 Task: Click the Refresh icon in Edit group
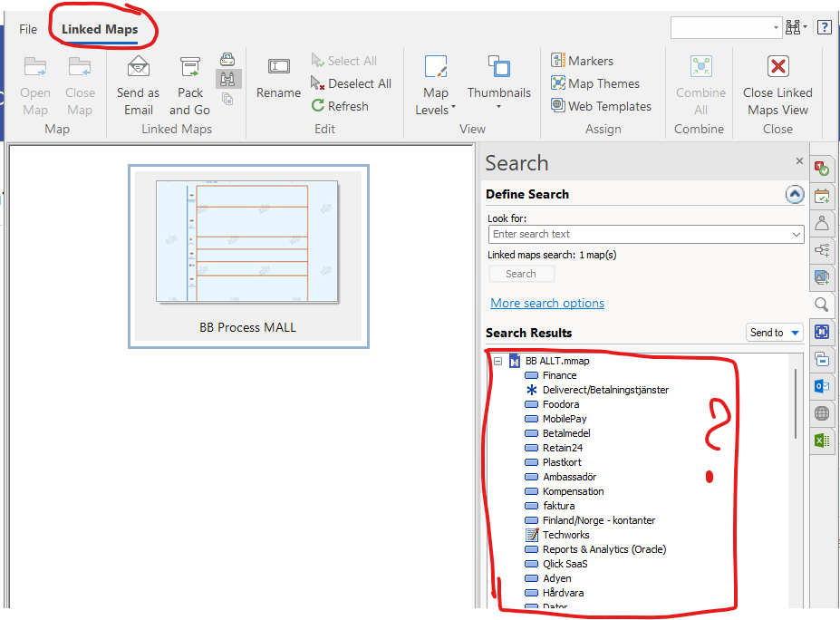(318, 106)
